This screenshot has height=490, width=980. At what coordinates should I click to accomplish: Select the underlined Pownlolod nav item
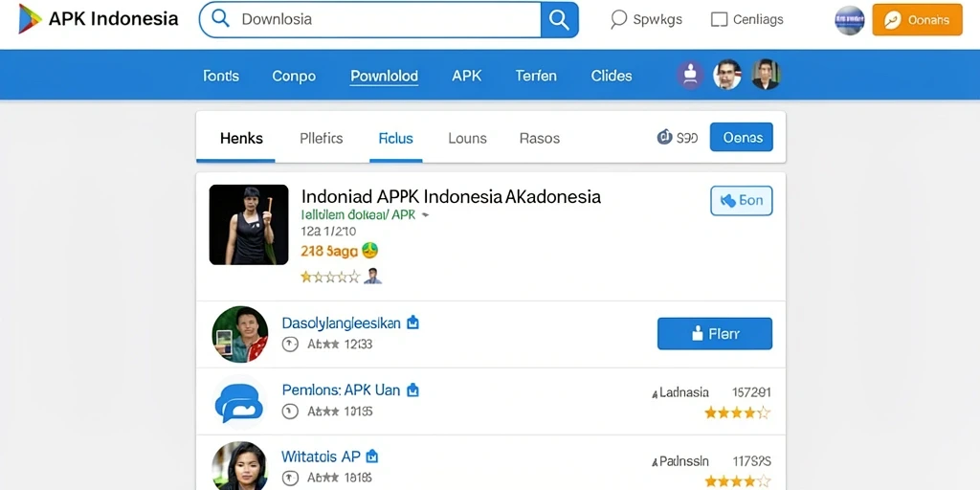coord(384,77)
